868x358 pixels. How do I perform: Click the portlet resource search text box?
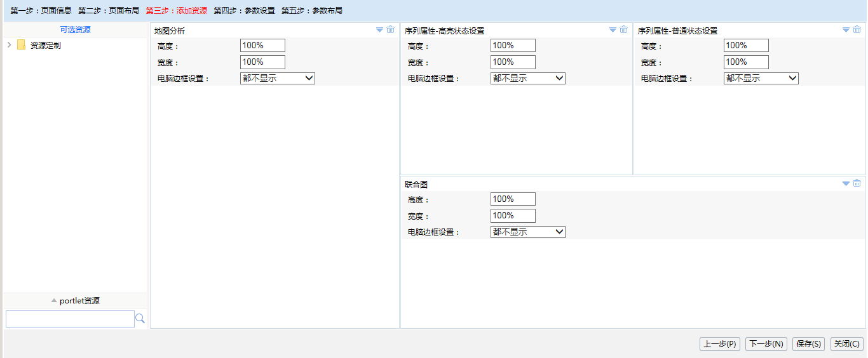(x=70, y=319)
